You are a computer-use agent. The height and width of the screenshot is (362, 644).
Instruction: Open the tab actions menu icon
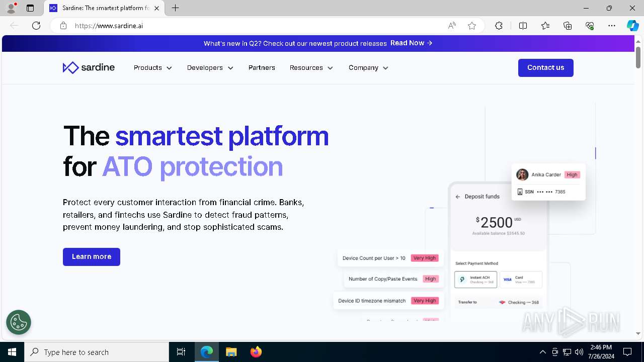30,8
